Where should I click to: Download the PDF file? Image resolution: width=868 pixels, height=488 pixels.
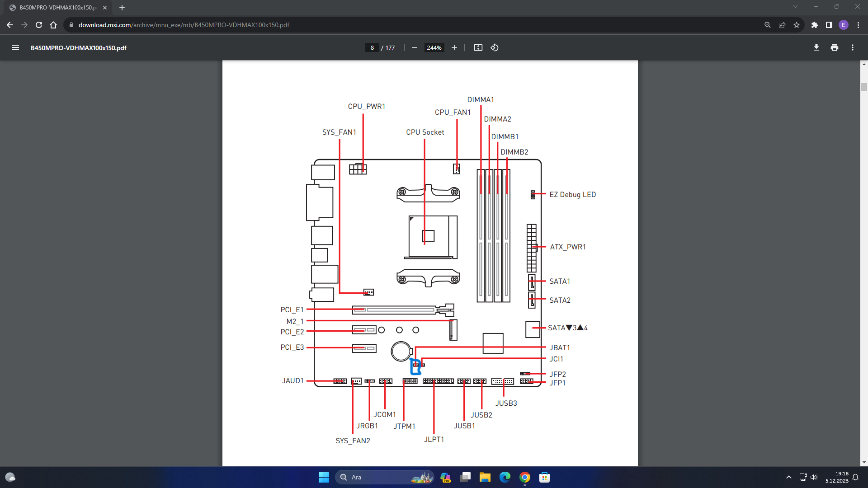coord(816,47)
